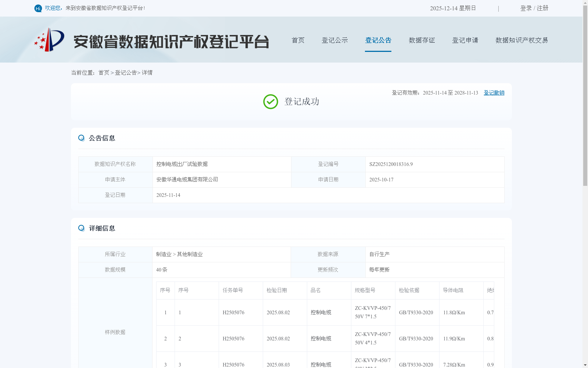Click the 注册 register link
The image size is (588, 368).
[x=542, y=8]
